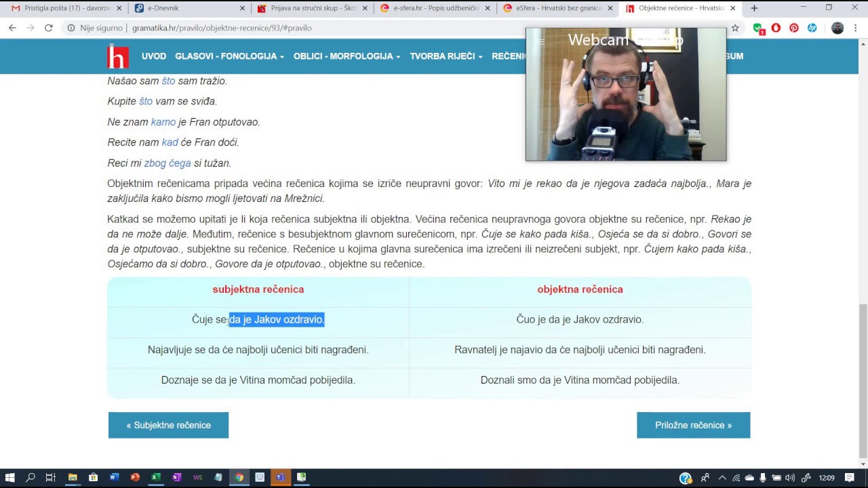Expand the Tvorba riječi menu
Image resolution: width=868 pixels, height=488 pixels.
click(x=446, y=56)
